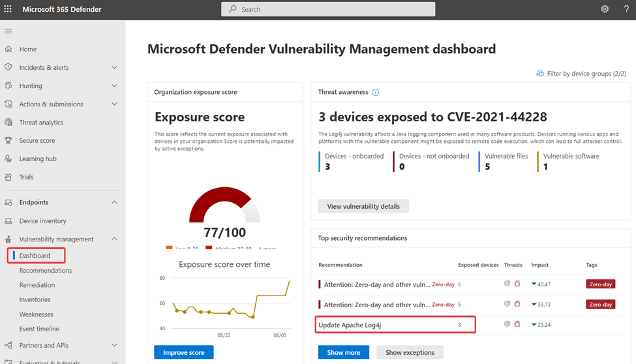Screen dimensions: 636x364
Task: Open the app launcher waffle icon
Action: (x=8, y=9)
